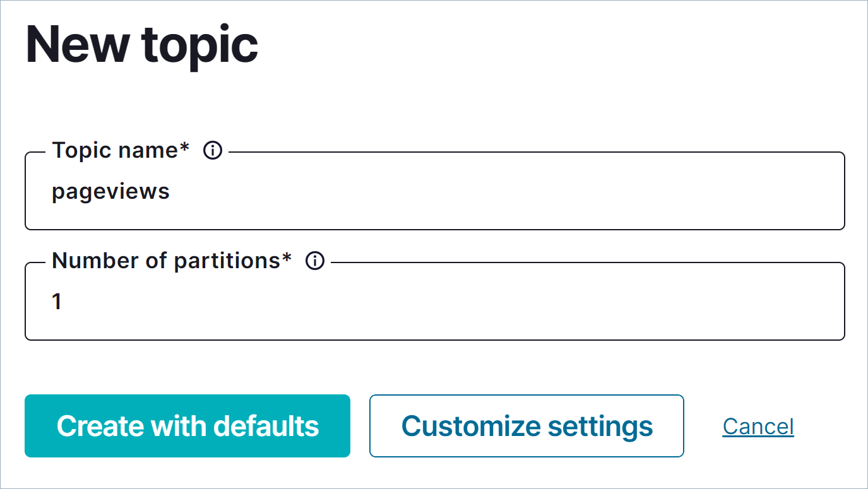
Task: Focus the Number of partitions field
Action: point(434,302)
